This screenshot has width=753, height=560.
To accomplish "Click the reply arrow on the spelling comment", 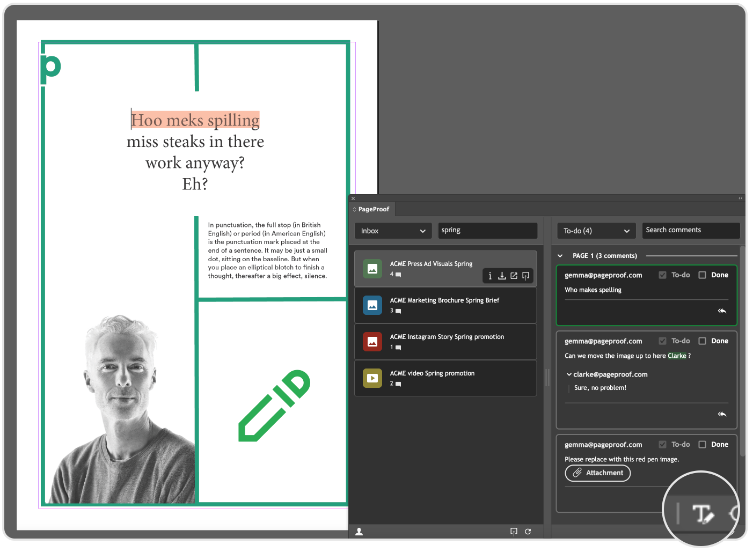I will coord(722,311).
